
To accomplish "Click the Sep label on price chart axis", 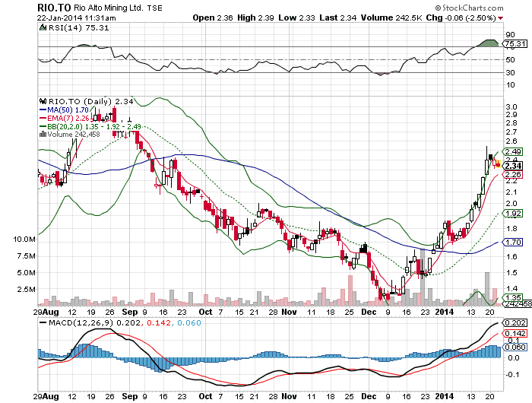I will (130, 312).
